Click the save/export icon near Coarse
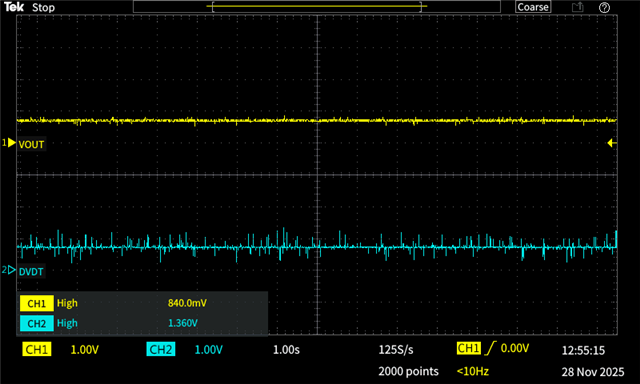This screenshot has width=640, height=384. 578,7
